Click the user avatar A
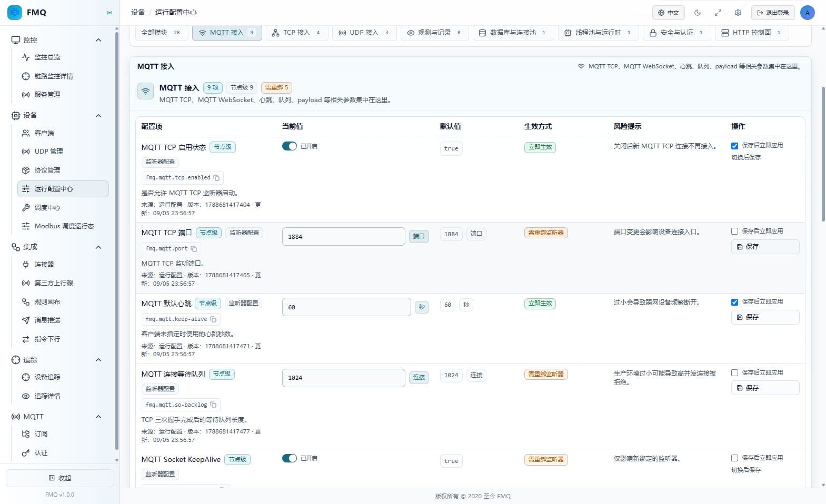This screenshot has height=504, width=826. tap(807, 13)
